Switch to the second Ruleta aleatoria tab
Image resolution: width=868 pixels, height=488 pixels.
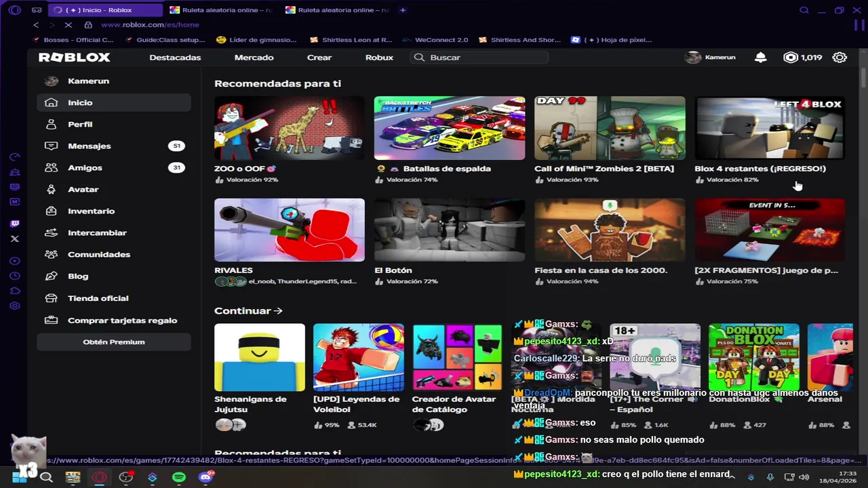click(x=337, y=10)
